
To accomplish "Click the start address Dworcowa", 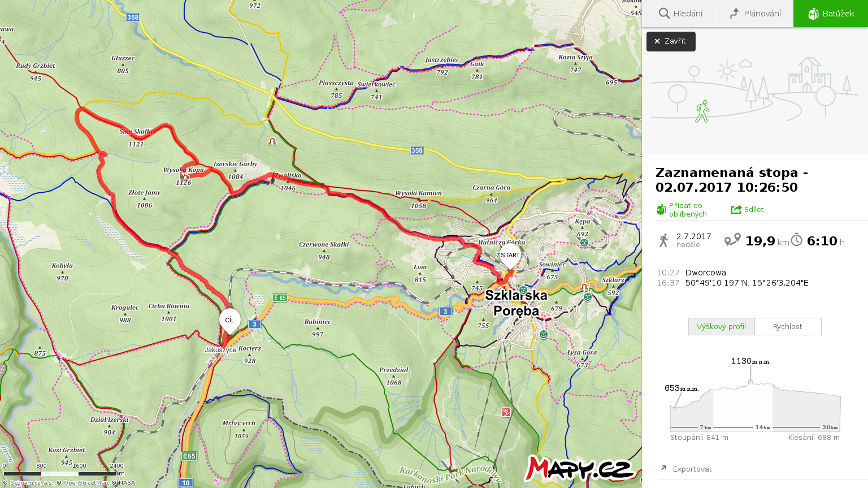I will click(706, 273).
